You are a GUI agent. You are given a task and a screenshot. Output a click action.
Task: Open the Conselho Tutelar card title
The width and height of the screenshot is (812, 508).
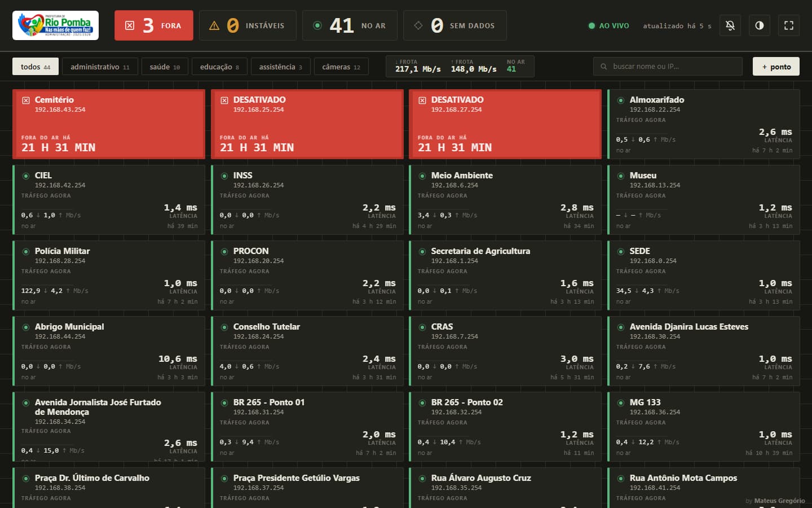click(267, 327)
